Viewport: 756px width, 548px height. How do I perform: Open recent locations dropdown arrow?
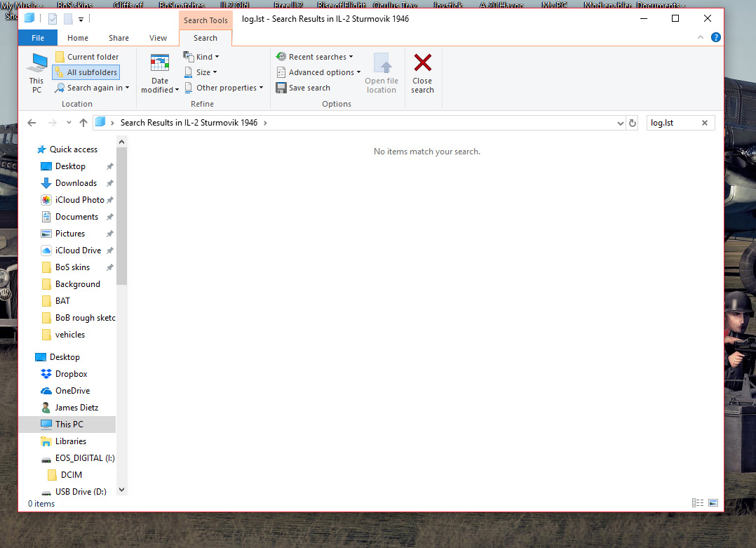coord(69,123)
